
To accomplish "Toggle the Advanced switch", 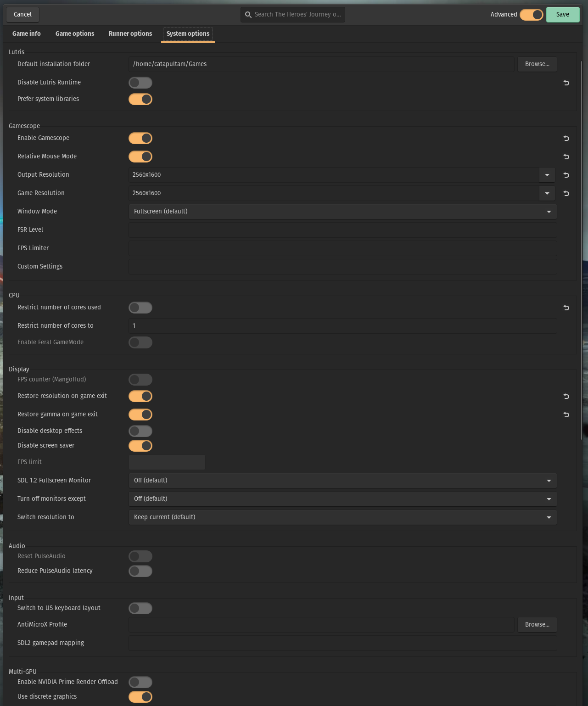I will pyautogui.click(x=532, y=15).
